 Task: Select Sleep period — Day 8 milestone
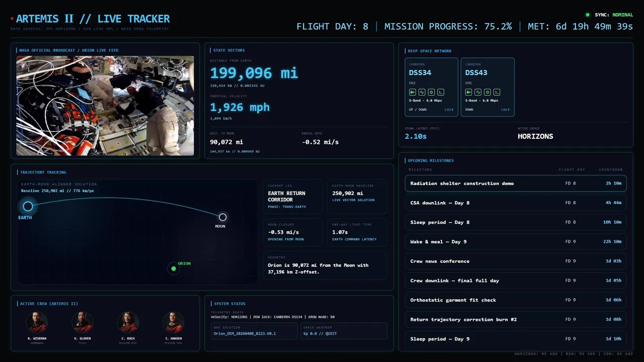click(516, 222)
